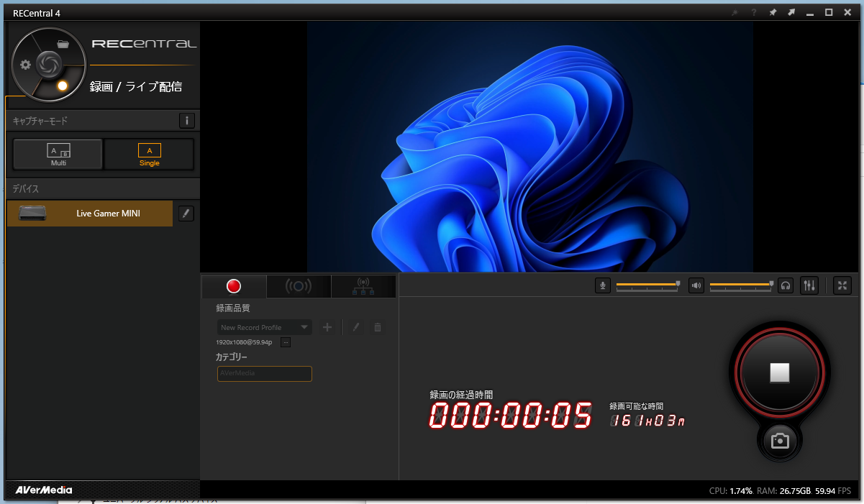864x504 pixels.
Task: Open settings gear in the RECentral dial
Action: pos(25,65)
